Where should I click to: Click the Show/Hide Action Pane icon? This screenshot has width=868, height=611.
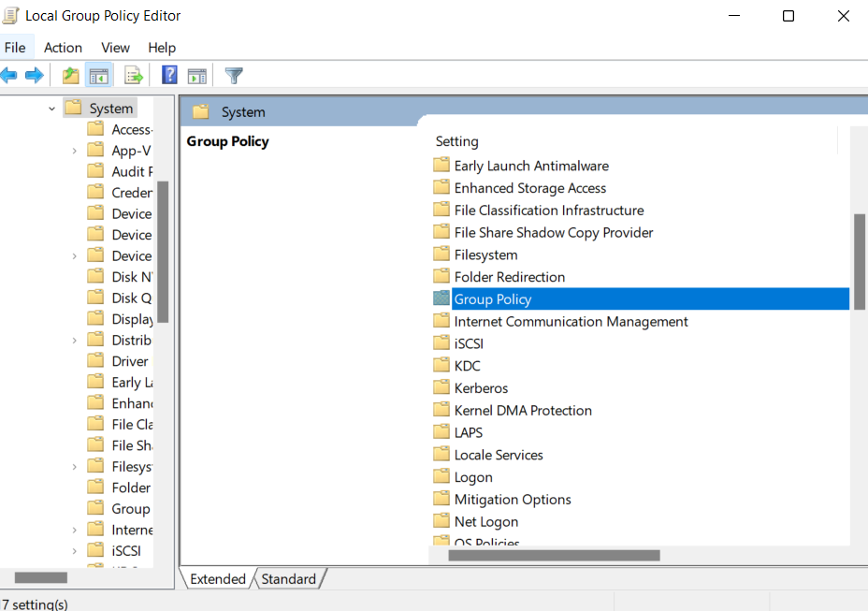pyautogui.click(x=196, y=75)
